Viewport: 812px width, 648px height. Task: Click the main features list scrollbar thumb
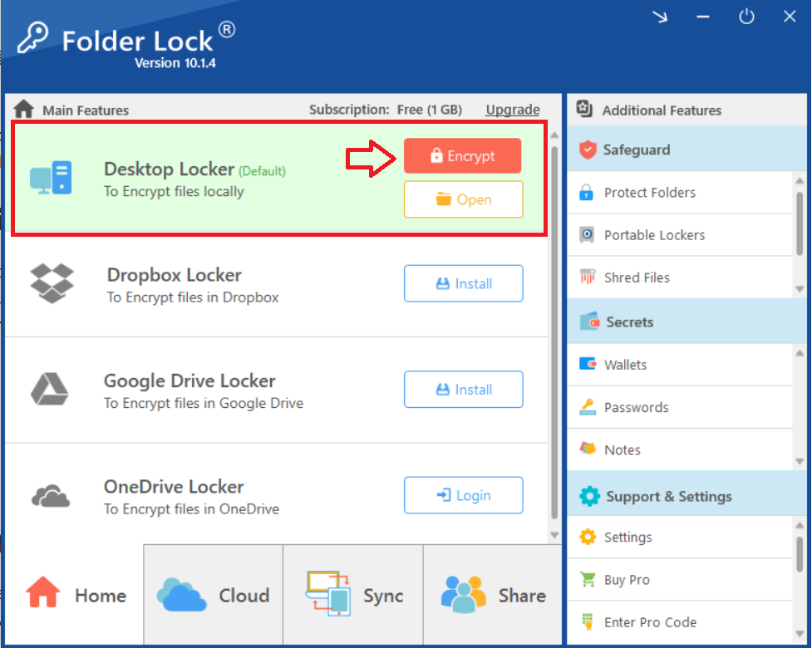pos(554,332)
